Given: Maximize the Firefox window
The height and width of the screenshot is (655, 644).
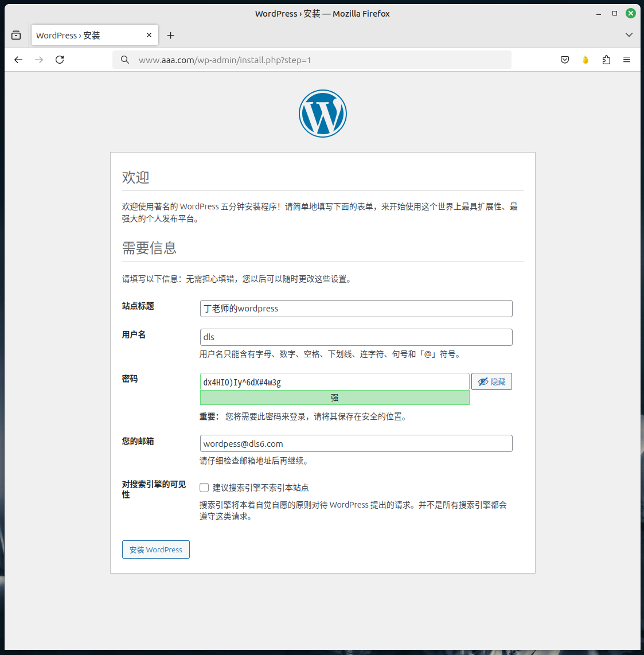Looking at the screenshot, I should (615, 13).
